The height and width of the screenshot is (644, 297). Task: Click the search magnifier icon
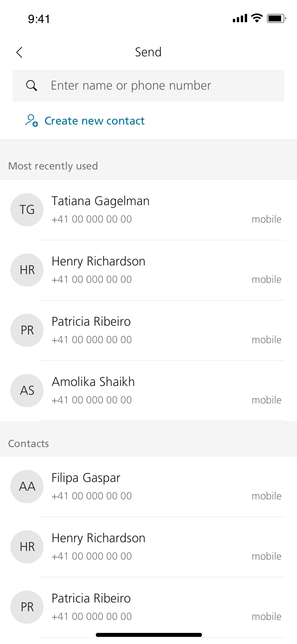pos(31,86)
